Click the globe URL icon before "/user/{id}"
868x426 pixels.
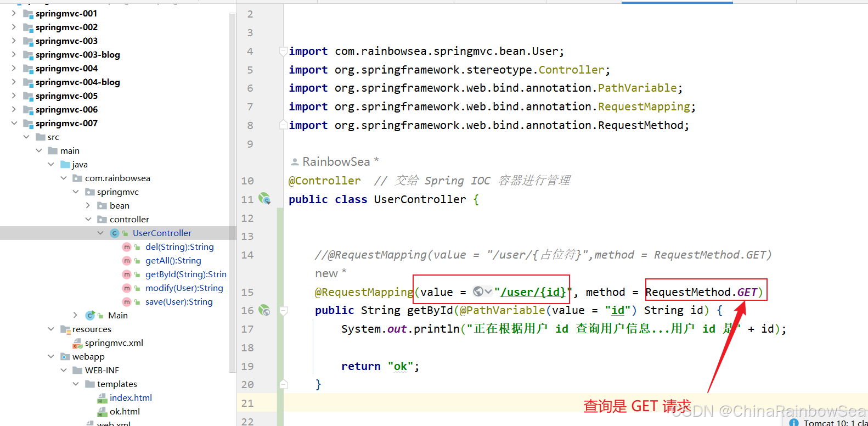(478, 292)
